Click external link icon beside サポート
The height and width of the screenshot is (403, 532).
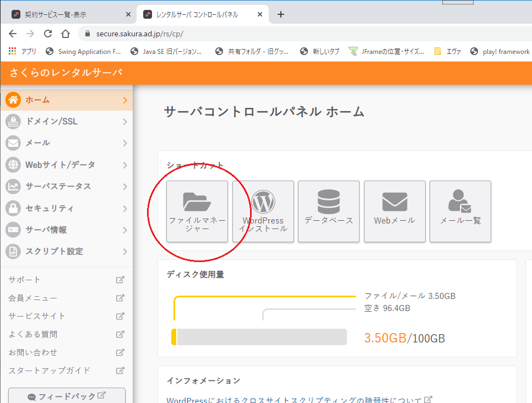click(x=120, y=280)
